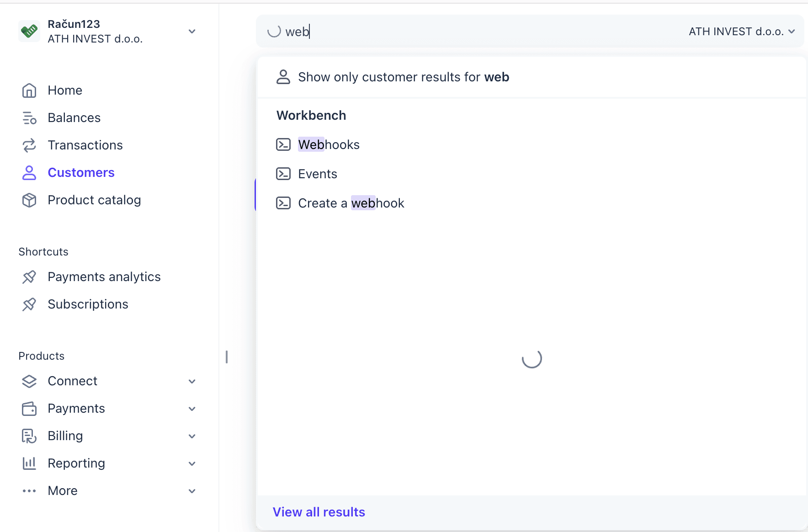The image size is (808, 532).
Task: Click the View all results link
Action: click(319, 512)
